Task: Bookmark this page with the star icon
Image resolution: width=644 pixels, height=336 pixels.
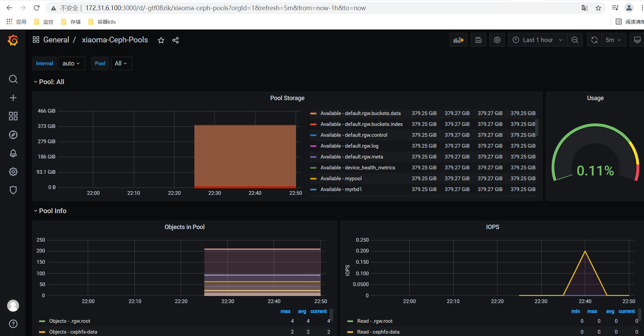Action: (x=598, y=8)
